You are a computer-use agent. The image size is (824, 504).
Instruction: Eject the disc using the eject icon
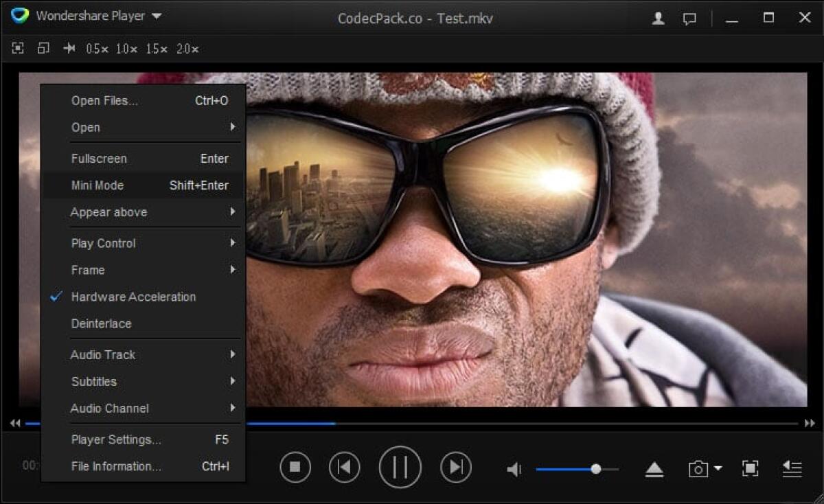(654, 468)
